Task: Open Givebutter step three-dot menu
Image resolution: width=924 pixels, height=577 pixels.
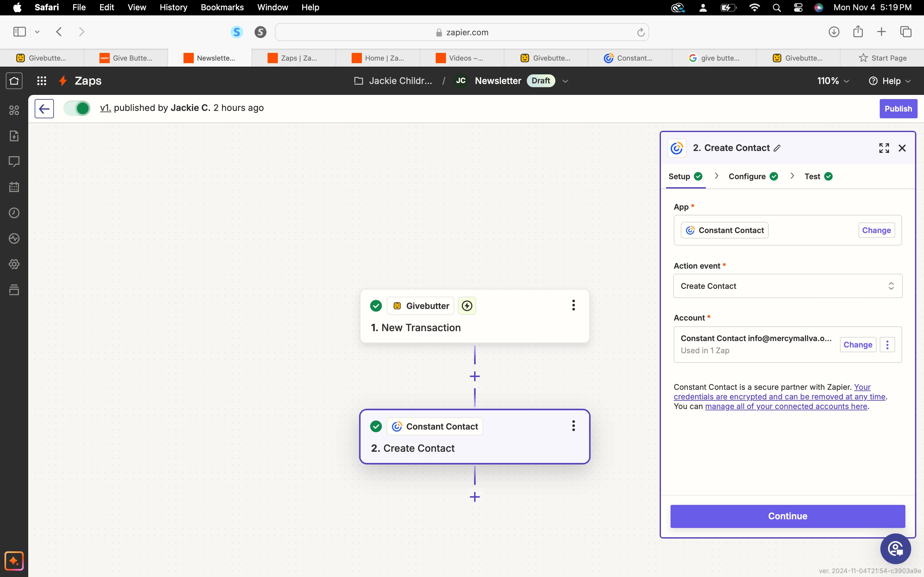Action: point(573,305)
